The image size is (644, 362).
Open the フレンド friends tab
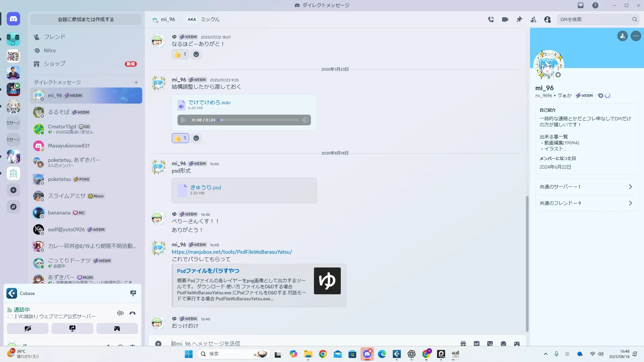[55, 37]
